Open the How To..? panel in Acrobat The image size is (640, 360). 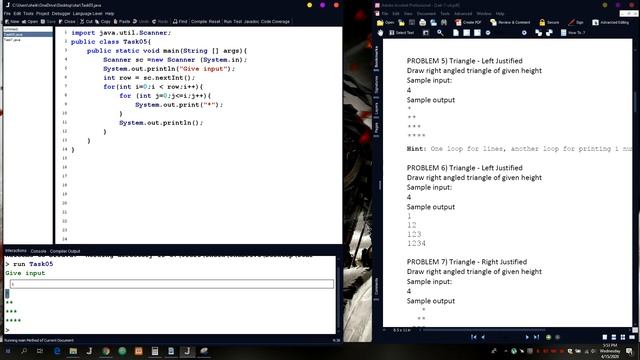pyautogui.click(x=573, y=33)
